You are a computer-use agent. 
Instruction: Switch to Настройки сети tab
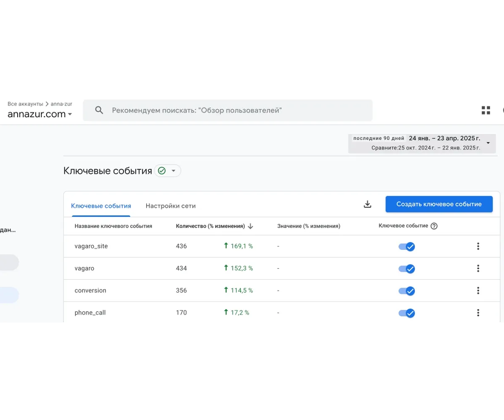171,206
